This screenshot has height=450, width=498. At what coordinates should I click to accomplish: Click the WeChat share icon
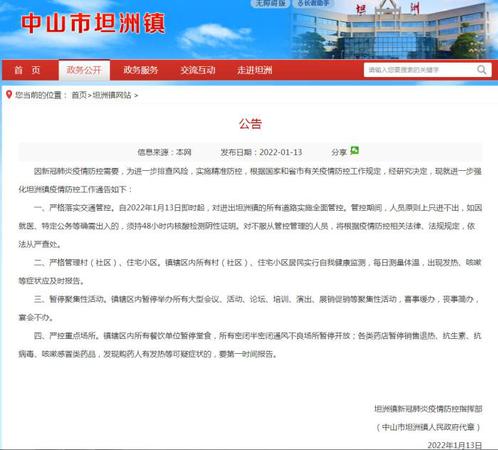(354, 151)
